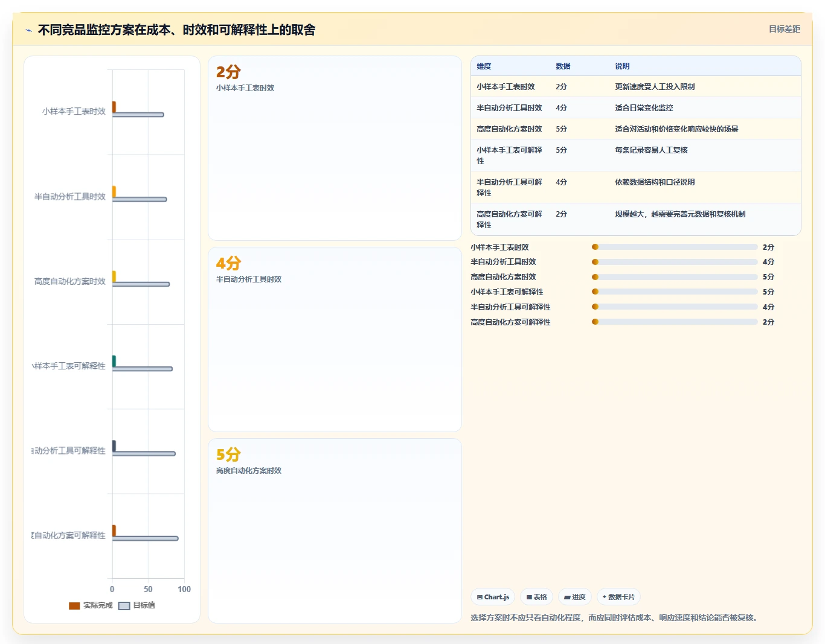Click the progress bar for 高度自动化方案时效
The height and width of the screenshot is (644, 825).
[675, 277]
